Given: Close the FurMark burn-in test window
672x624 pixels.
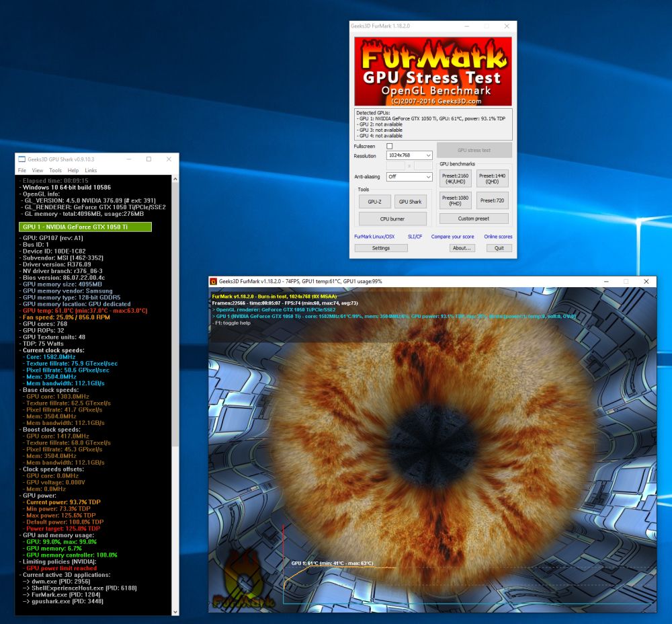Looking at the screenshot, I should pyautogui.click(x=646, y=281).
